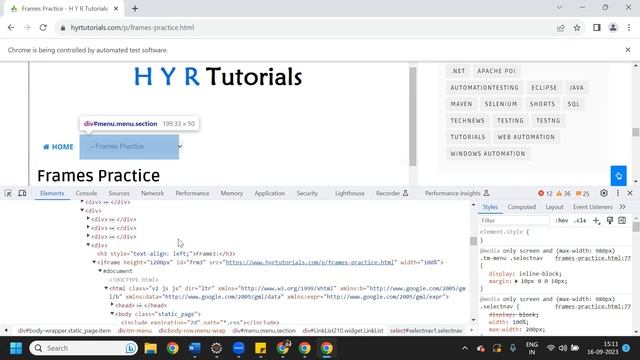Screen dimensions: 640x360
Task: Open Windows Start menu
Action: tap(16, 348)
